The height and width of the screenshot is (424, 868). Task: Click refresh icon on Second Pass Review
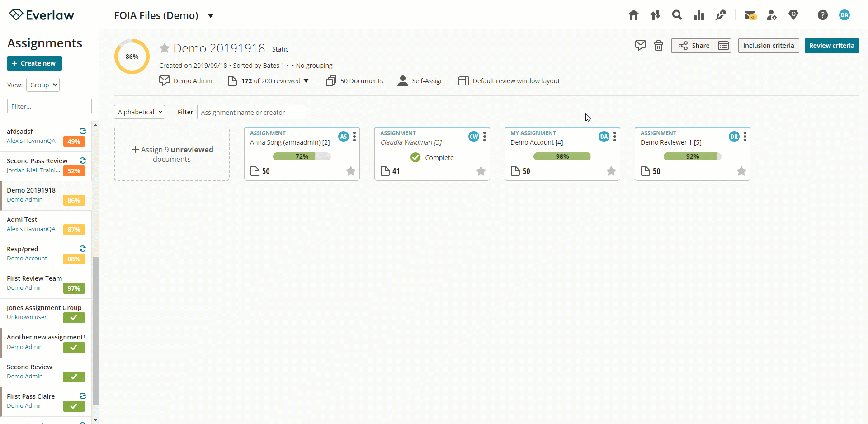[83, 160]
